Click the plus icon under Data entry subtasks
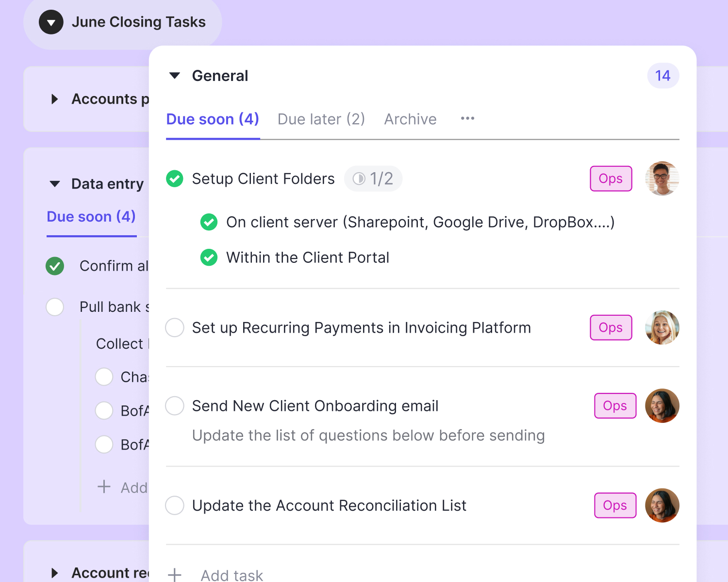The height and width of the screenshot is (582, 728). point(104,487)
